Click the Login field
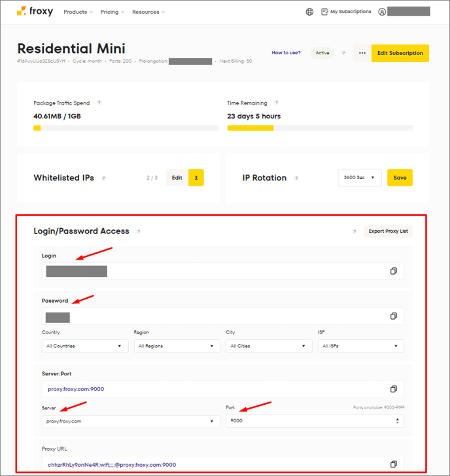450x476 pixels. (x=223, y=271)
